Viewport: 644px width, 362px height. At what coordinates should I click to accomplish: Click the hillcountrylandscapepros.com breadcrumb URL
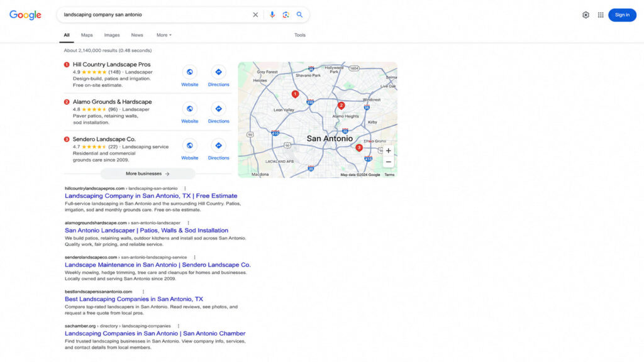pos(121,189)
